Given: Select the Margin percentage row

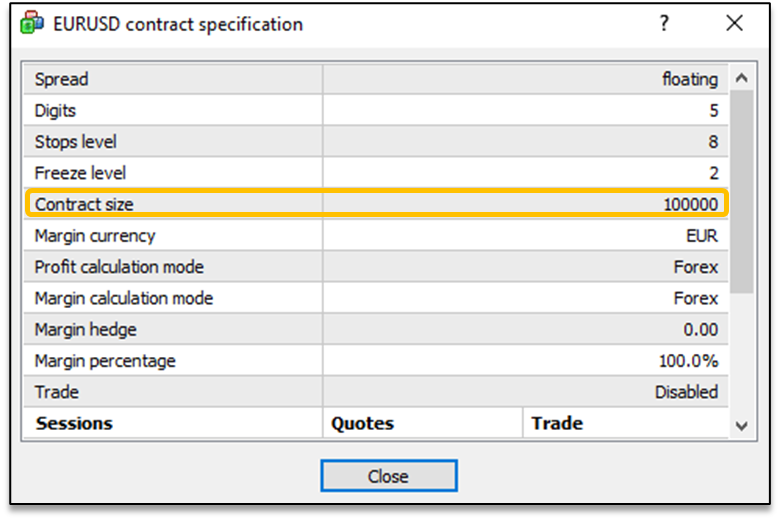Looking at the screenshot, I should (376, 361).
